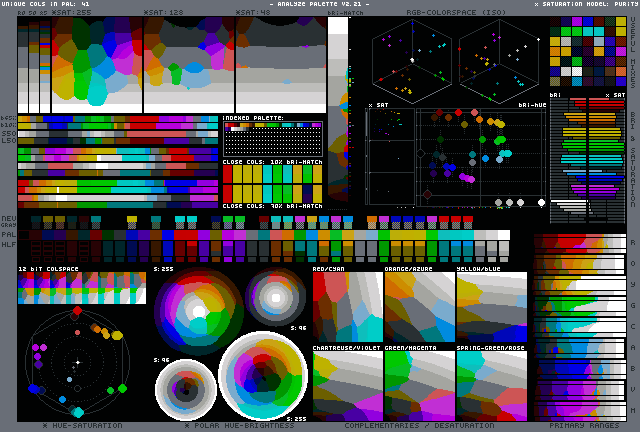Viewport: 640px width, 432px height.
Task: Click the hue-saturation hexagon wheel
Action: (x=77, y=362)
